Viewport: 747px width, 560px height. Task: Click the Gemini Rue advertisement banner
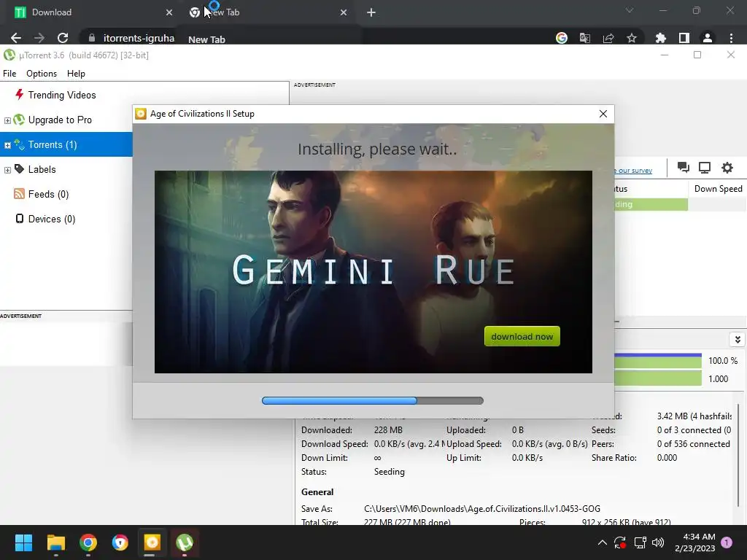373,271
